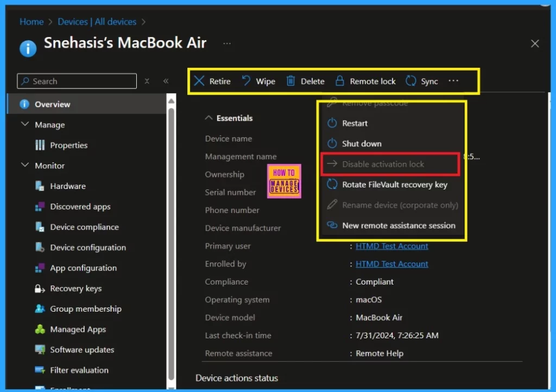This screenshot has width=556, height=392.
Task: Go to Home breadcrumb
Action: click(31, 22)
